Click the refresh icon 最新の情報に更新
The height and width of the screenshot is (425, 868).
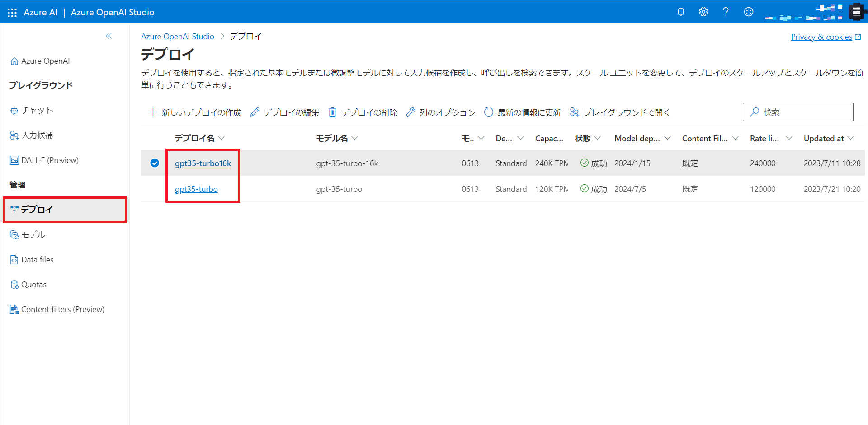[489, 112]
